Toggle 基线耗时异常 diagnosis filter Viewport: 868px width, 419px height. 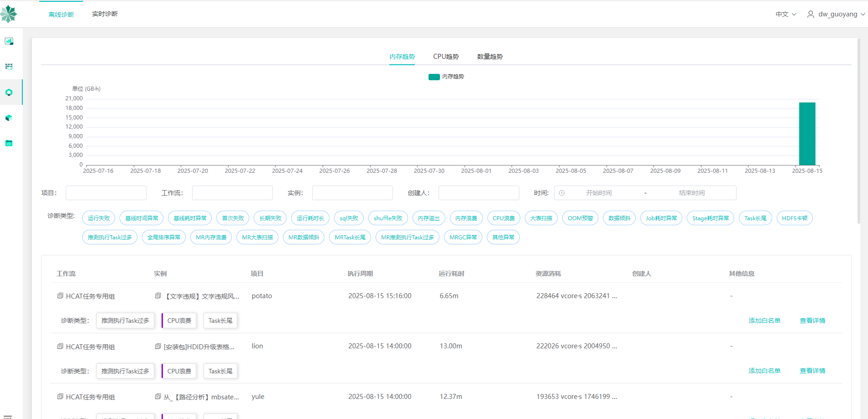coord(190,218)
